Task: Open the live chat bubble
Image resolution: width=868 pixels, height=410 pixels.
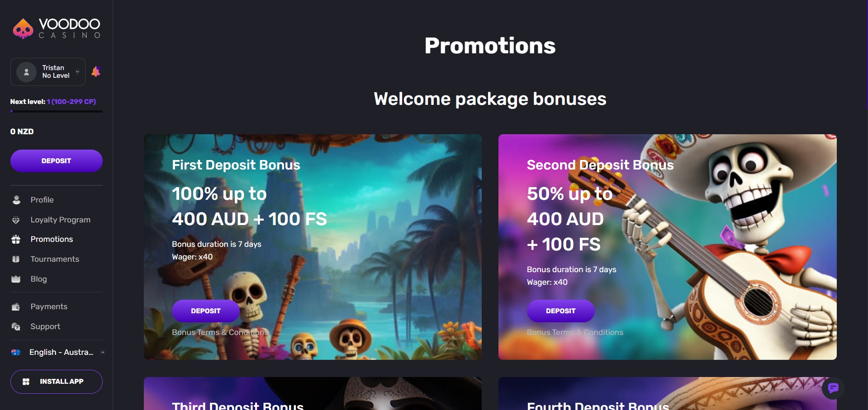Action: point(833,388)
